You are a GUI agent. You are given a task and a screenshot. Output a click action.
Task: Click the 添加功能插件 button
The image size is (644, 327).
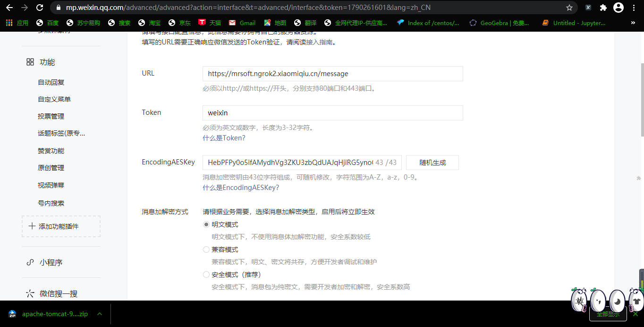(61, 226)
